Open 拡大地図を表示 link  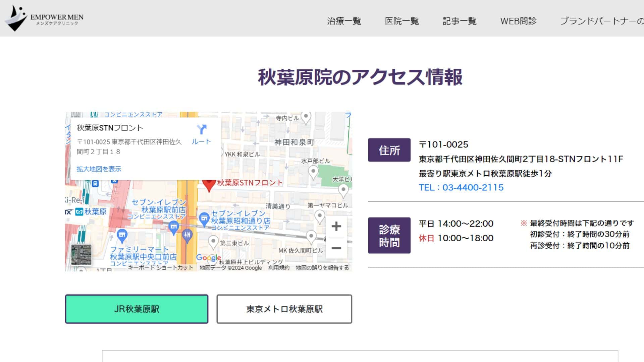[99, 169]
